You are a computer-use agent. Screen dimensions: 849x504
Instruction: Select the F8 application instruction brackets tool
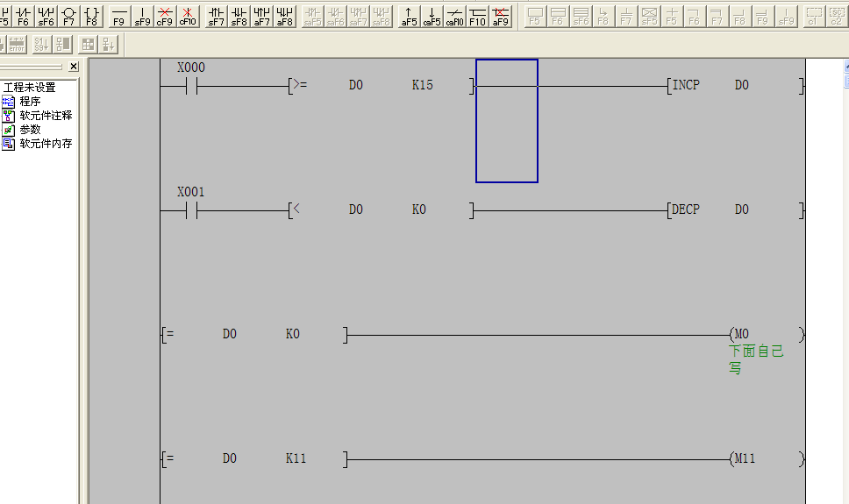pos(91,15)
